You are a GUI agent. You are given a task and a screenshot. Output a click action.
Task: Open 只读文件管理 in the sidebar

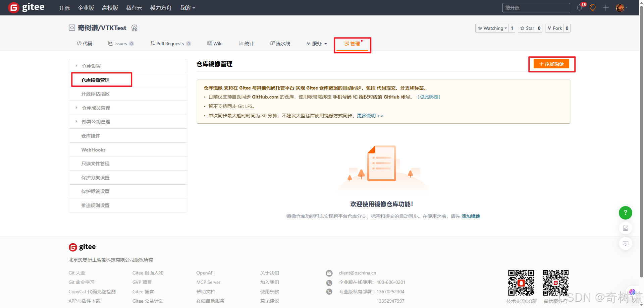(x=128, y=164)
